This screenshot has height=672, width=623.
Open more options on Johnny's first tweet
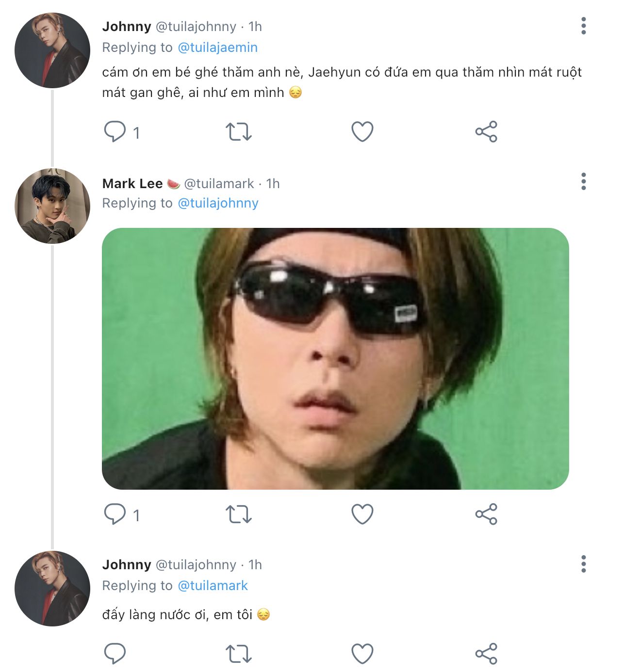coord(583,26)
